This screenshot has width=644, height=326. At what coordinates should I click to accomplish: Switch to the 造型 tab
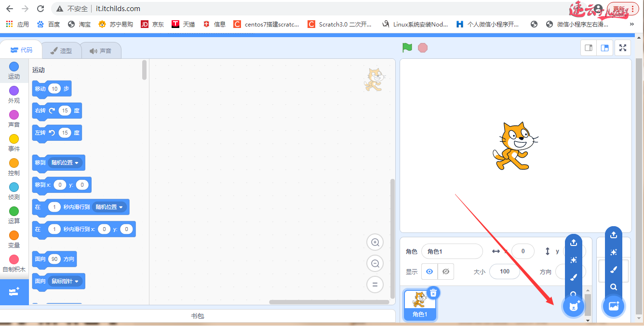62,50
